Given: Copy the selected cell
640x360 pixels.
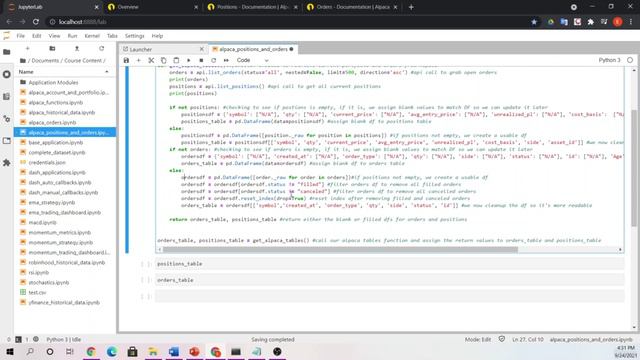Looking at the screenshot, I should click(163, 60).
